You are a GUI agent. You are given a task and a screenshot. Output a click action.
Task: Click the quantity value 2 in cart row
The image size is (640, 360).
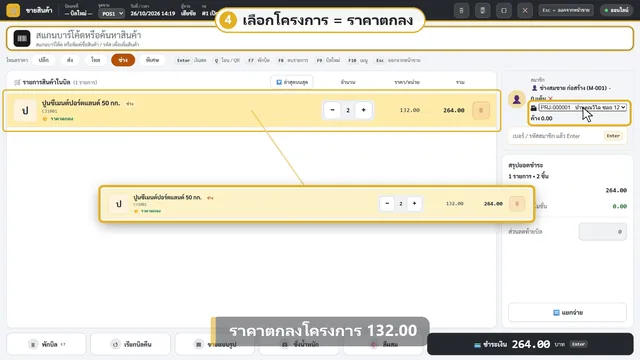coord(348,110)
